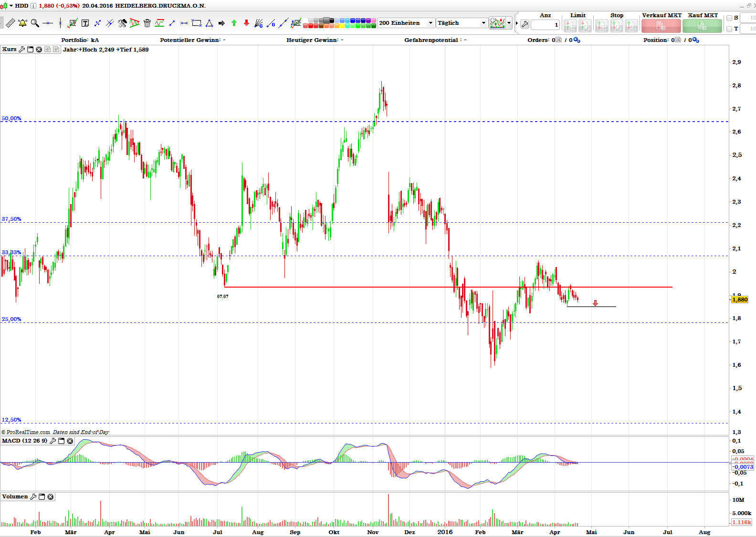
Task: Select the rectangle drawing tool
Action: coord(197,23)
